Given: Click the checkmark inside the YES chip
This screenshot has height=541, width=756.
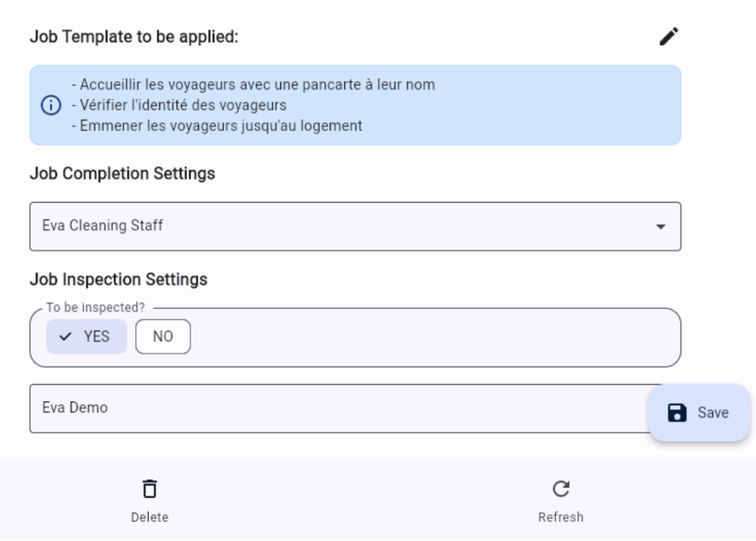Looking at the screenshot, I should 67,336.
